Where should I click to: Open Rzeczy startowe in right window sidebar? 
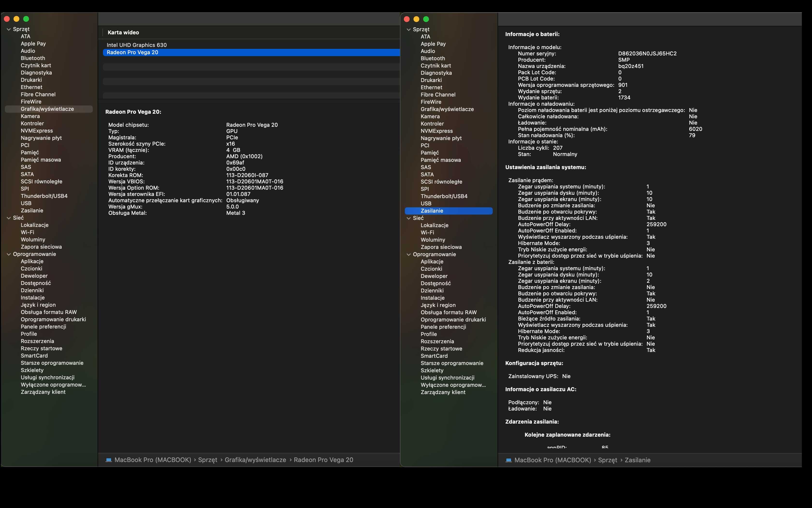442,349
